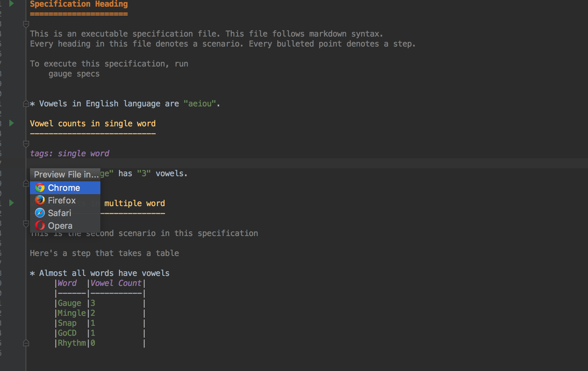Viewport: 588px width, 371px height.
Task: Choose Opera to preview the file
Action: (65, 226)
